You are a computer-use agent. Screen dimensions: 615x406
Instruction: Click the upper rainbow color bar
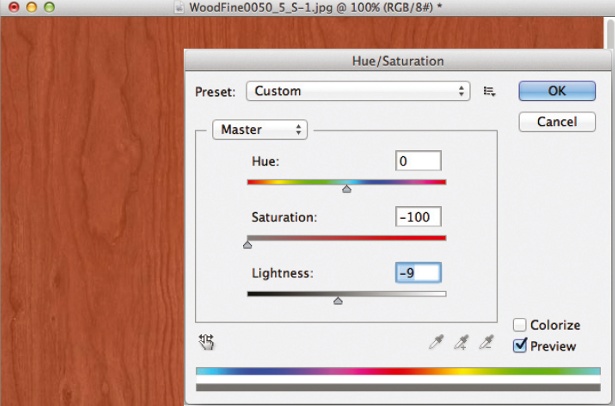pyautogui.click(x=398, y=371)
